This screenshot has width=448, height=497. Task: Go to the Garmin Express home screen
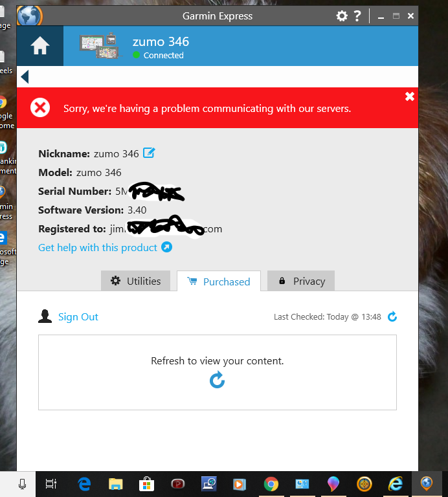pos(40,46)
